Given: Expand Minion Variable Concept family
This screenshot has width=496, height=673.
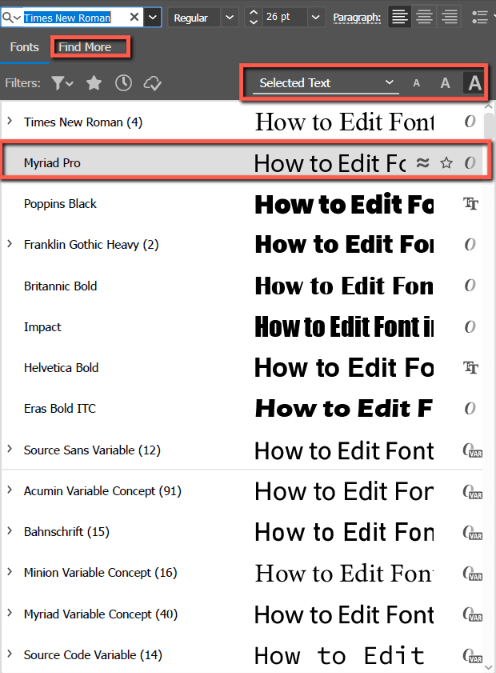Looking at the screenshot, I should tap(9, 572).
